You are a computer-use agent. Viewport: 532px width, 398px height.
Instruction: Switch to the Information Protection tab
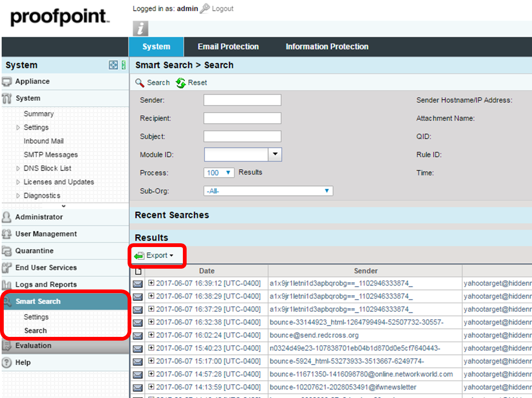(x=327, y=47)
